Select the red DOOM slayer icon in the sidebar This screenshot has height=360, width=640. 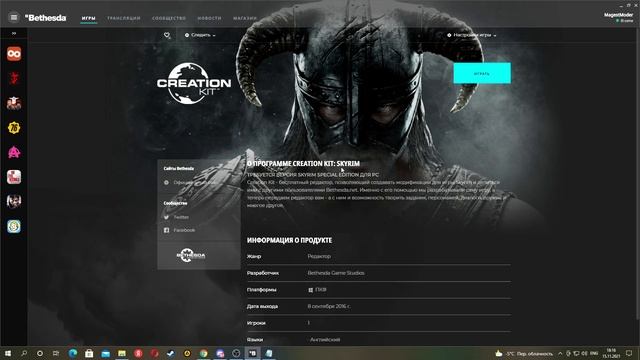[14, 78]
